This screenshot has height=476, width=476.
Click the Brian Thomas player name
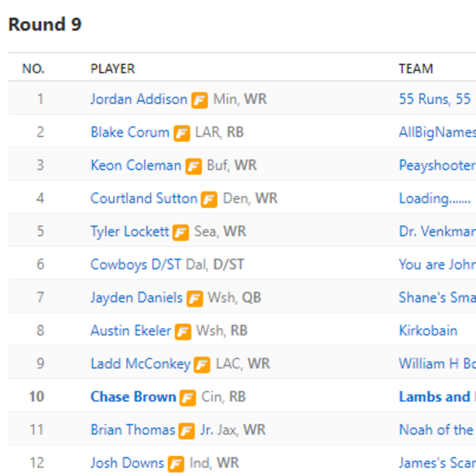coord(133,430)
